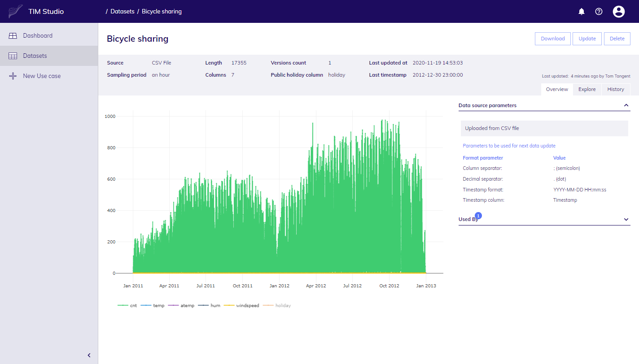Collapse the Data source parameters section
The image size is (639, 364).
(626, 105)
